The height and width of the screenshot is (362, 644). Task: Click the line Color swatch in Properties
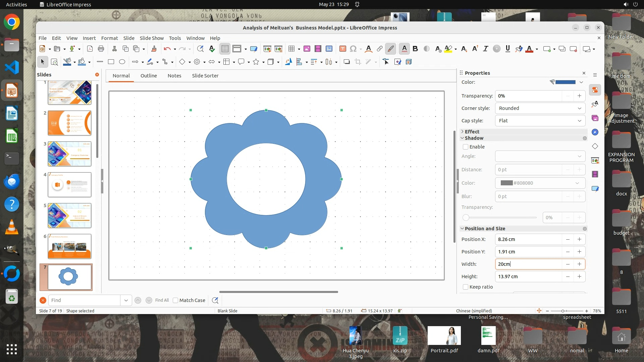click(x=565, y=82)
